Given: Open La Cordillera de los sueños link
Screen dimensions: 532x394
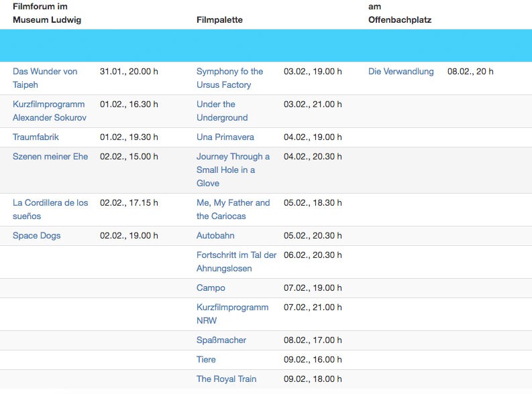Looking at the screenshot, I should [x=50, y=209].
